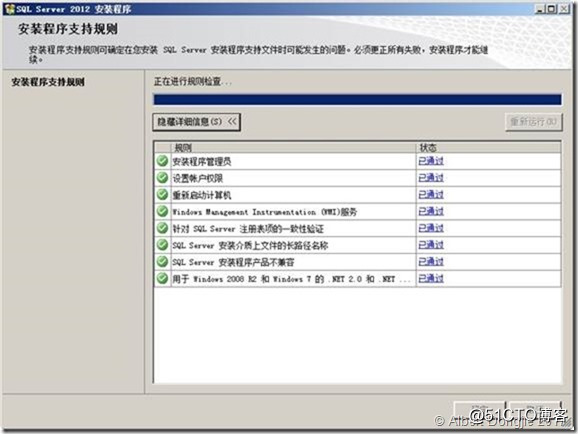Click the rule check progress bar

(358, 100)
